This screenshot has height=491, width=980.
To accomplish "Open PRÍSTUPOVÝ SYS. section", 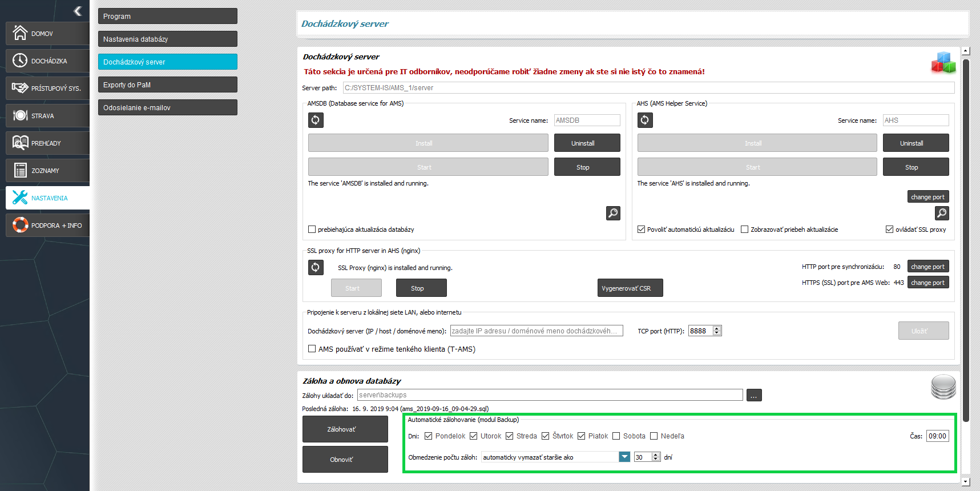I will 47,88.
